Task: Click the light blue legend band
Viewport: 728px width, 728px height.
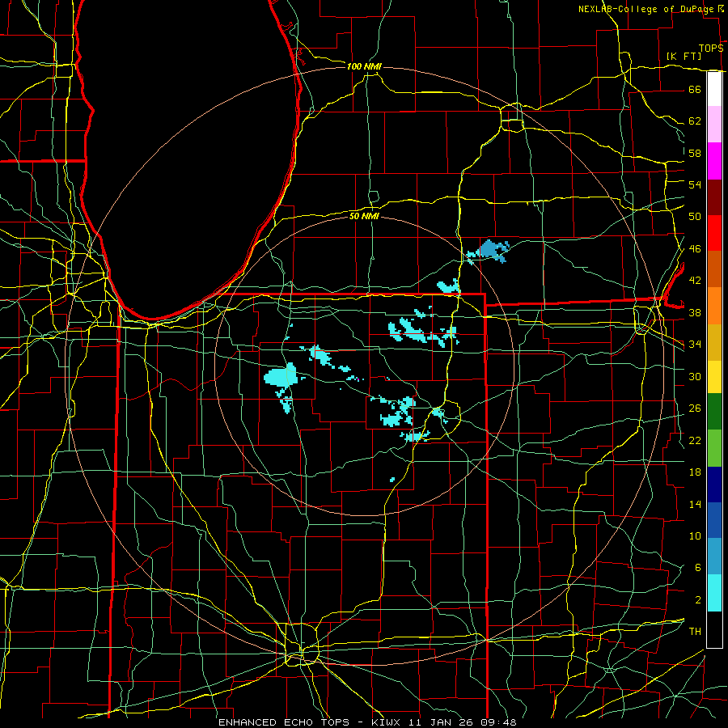Action: coord(714,557)
